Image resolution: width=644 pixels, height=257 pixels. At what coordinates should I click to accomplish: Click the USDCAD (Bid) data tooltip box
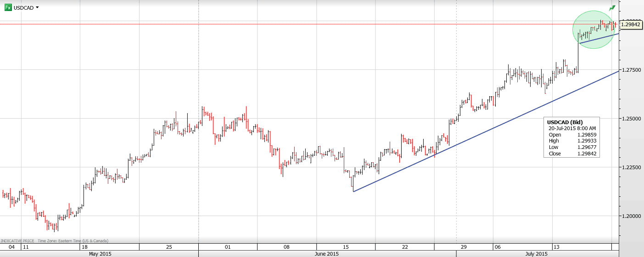(572, 138)
